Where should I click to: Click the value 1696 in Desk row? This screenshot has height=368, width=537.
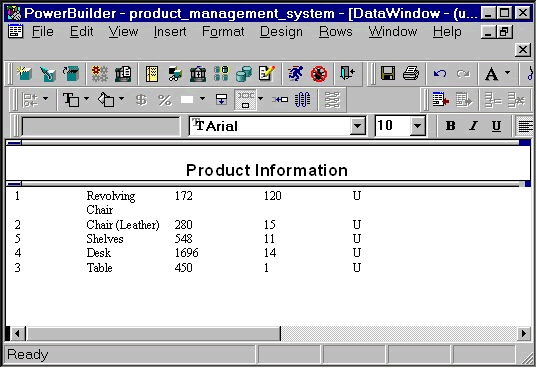tap(186, 253)
